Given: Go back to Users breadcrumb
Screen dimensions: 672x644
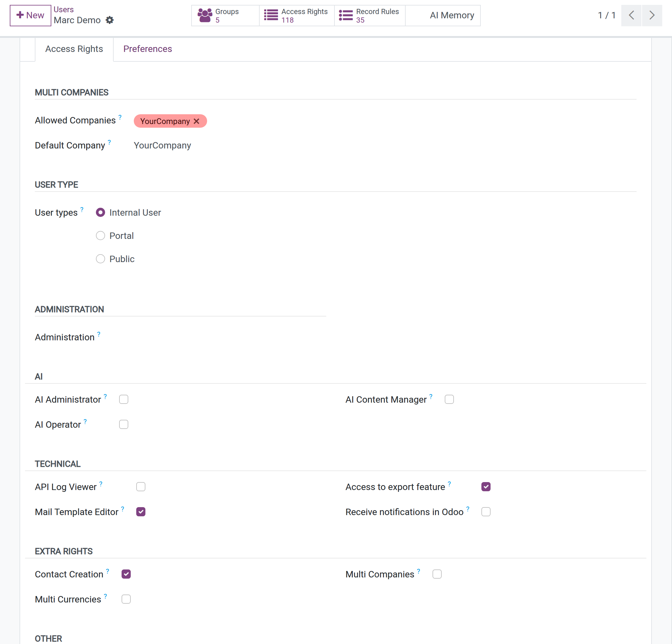Looking at the screenshot, I should (64, 9).
